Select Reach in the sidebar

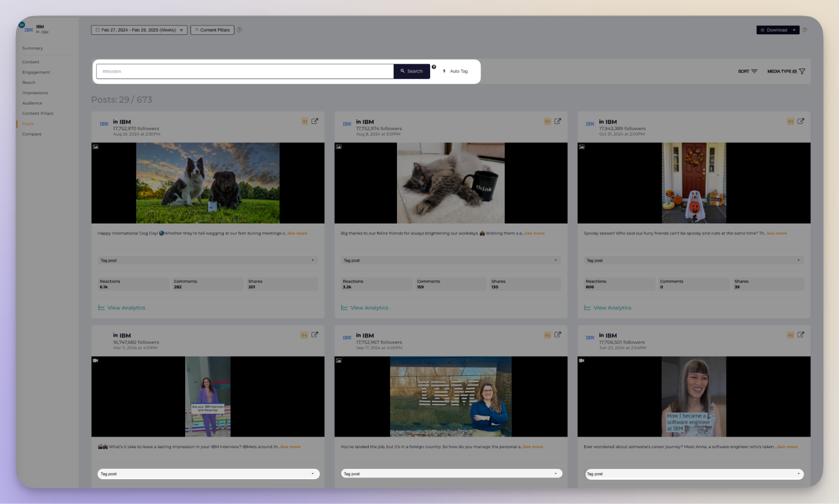click(29, 83)
